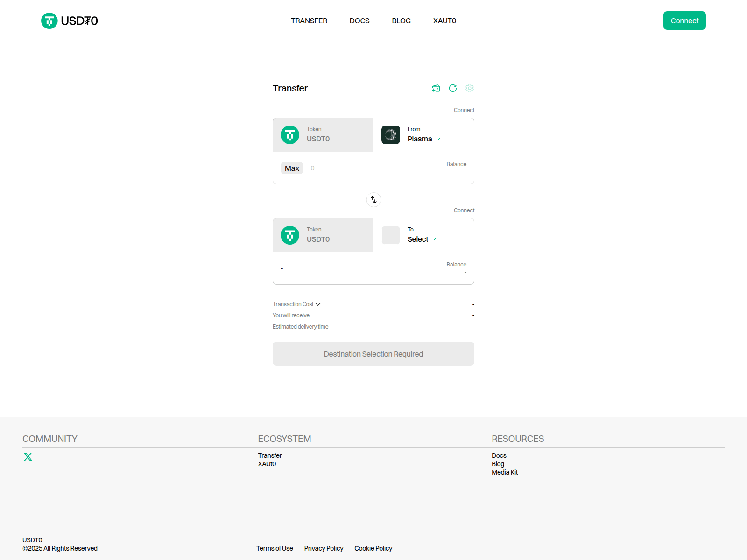Open the Terms of Use link
The image size is (747, 560).
tap(275, 548)
